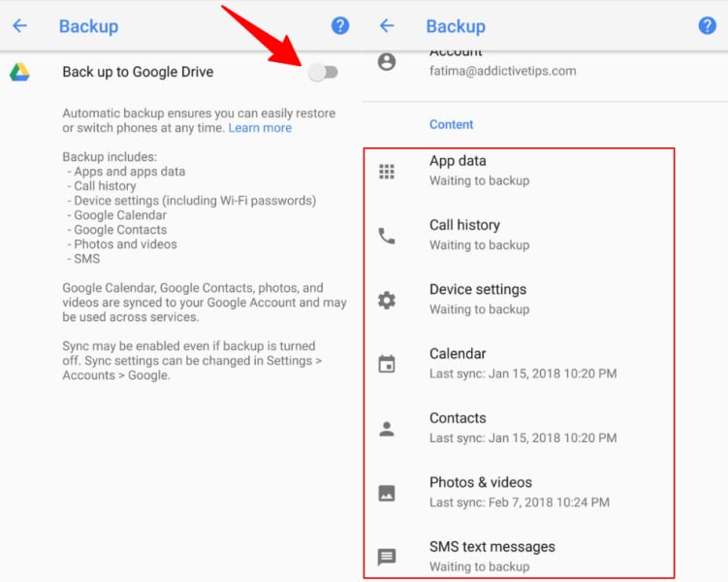Click right Backup title text

click(456, 26)
